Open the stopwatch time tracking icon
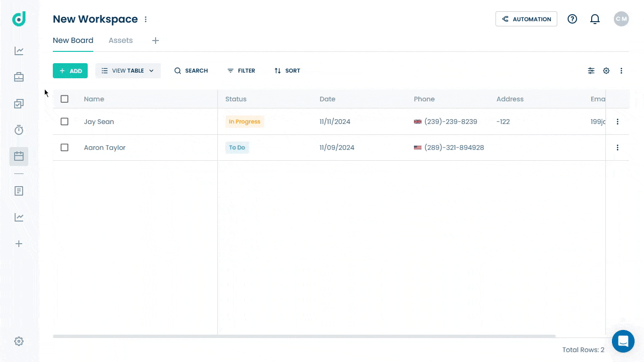The height and width of the screenshot is (362, 644). coord(19,130)
